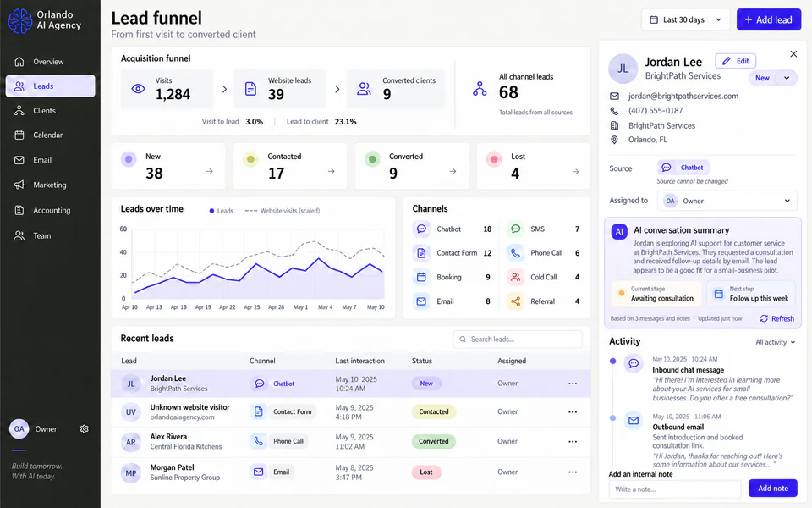Viewport: 812px width, 508px height.
Task: Click the Add lead button
Action: [x=769, y=19]
